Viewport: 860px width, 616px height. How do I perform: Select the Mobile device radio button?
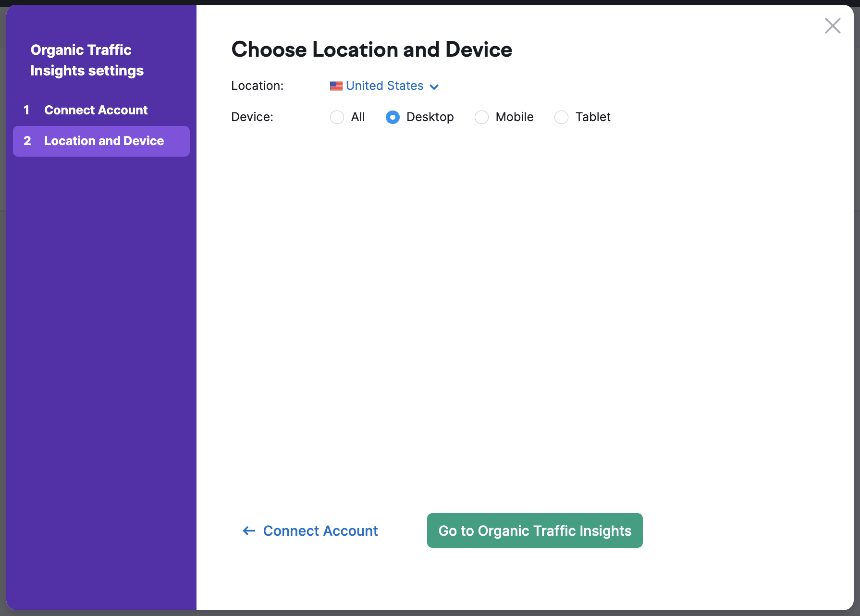pos(481,117)
